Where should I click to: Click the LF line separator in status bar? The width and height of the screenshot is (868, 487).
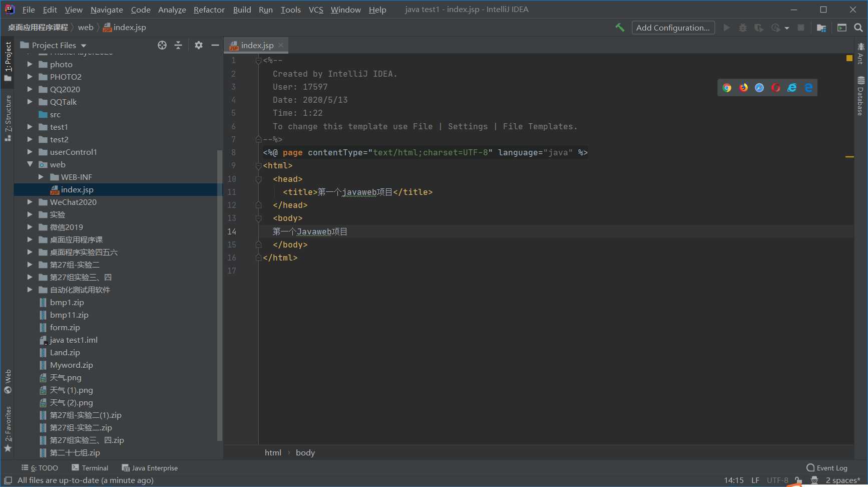(755, 480)
